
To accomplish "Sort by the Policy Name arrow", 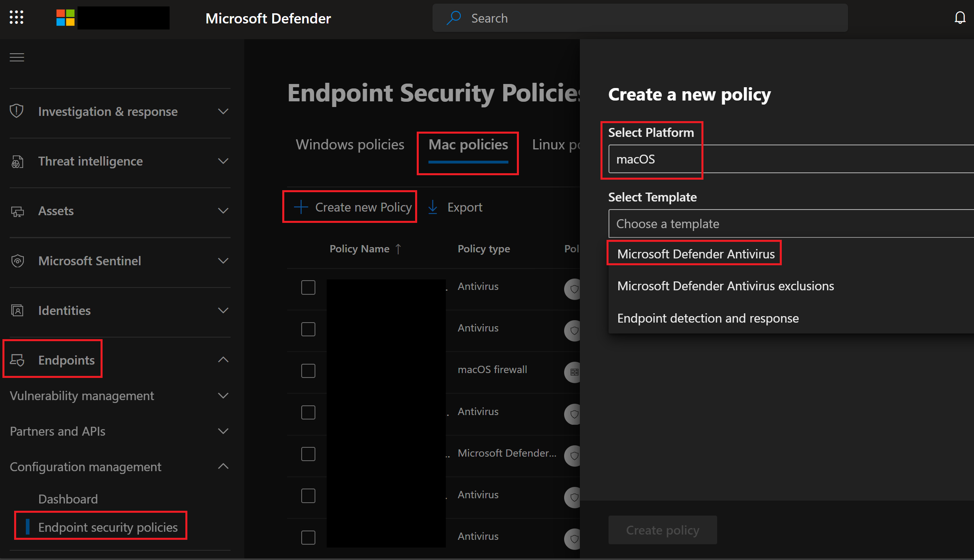I will (x=398, y=249).
